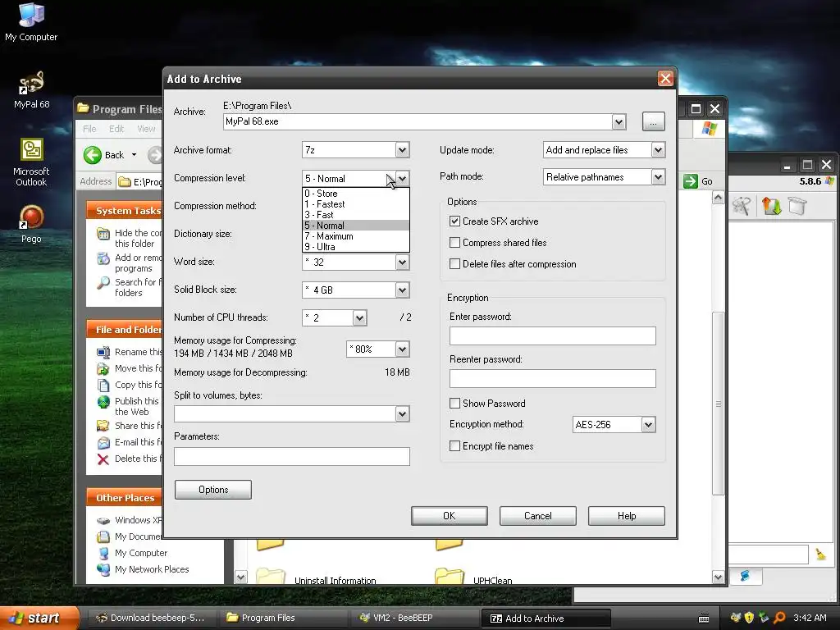Click the green arrow device tray icon
Image resolution: width=840 pixels, height=630 pixels.
point(764,618)
